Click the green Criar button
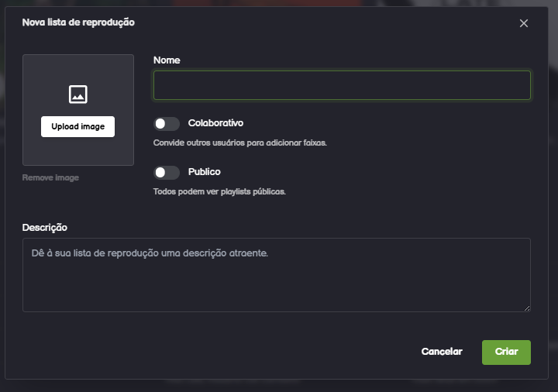The height and width of the screenshot is (392, 558). (x=506, y=352)
